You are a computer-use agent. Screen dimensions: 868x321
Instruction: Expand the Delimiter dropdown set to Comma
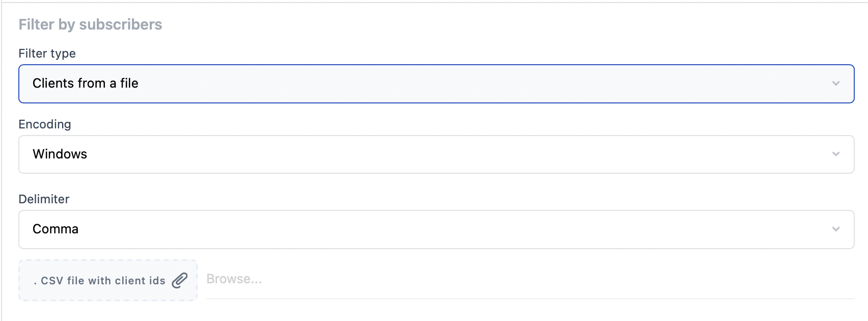tap(437, 229)
